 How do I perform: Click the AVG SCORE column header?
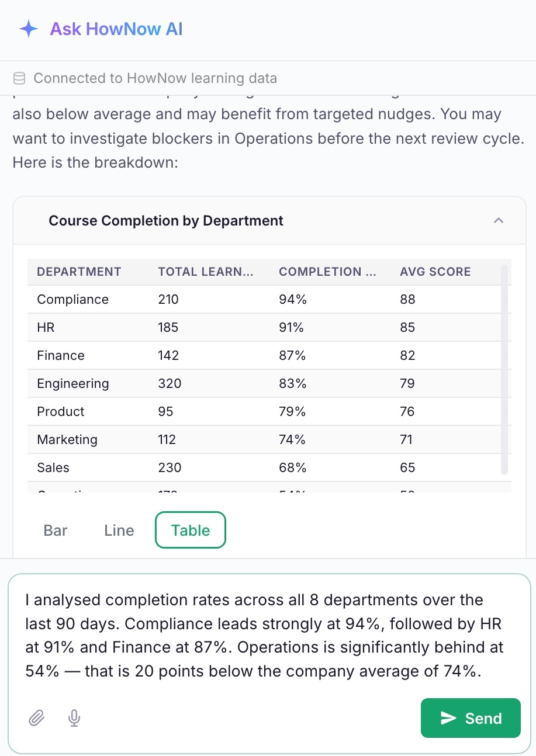click(x=435, y=272)
